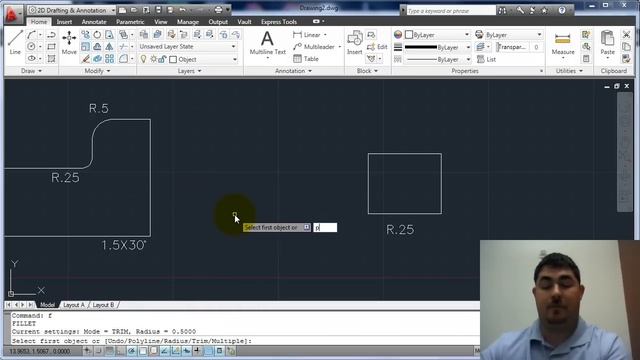Viewport: 640px width, 360px height.
Task: Insert a Table annotation
Action: tap(306, 59)
